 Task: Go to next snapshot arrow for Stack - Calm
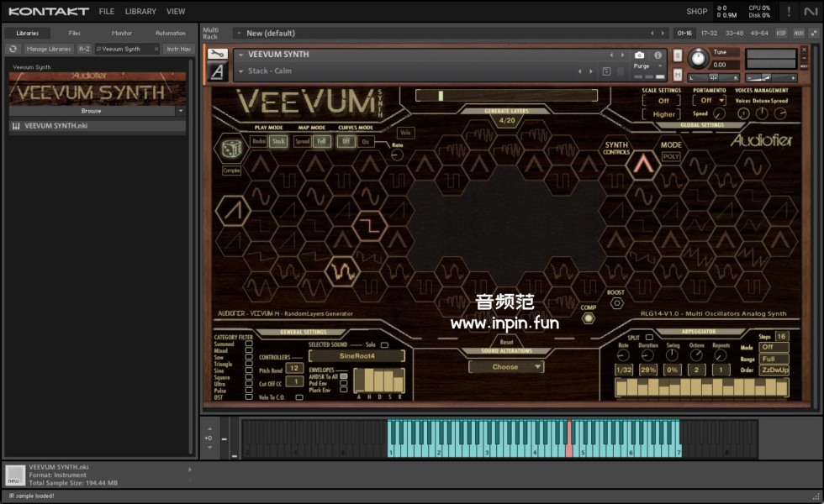click(x=591, y=71)
